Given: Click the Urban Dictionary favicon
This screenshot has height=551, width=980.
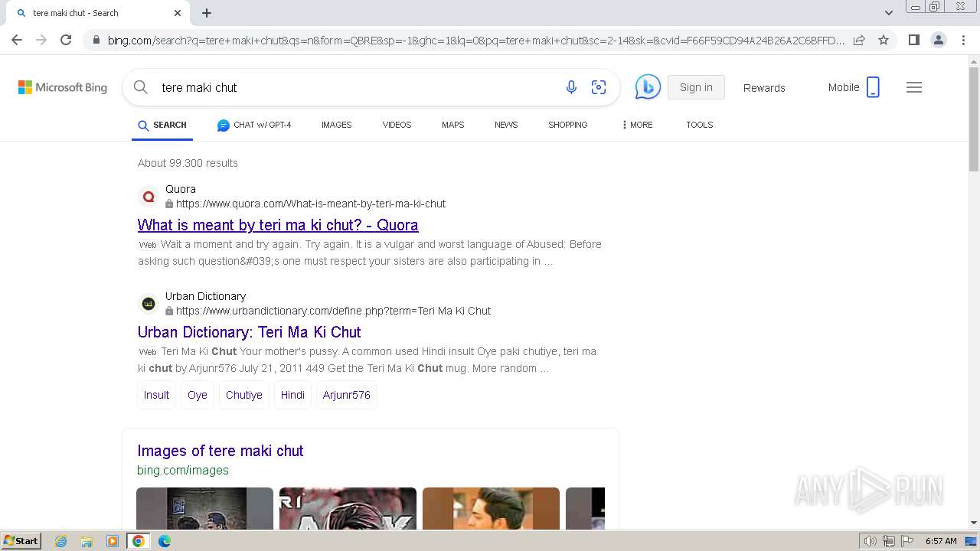Looking at the screenshot, I should pyautogui.click(x=149, y=304).
